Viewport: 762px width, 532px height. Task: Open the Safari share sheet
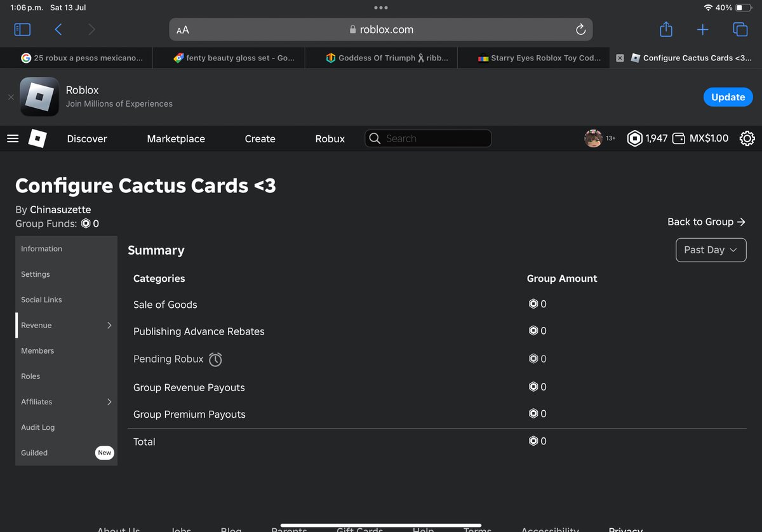point(665,29)
